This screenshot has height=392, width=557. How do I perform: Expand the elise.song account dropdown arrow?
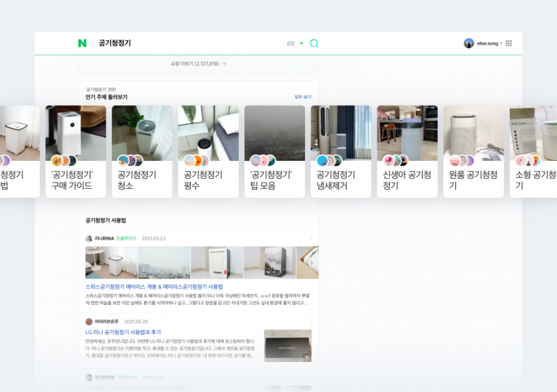coord(501,43)
